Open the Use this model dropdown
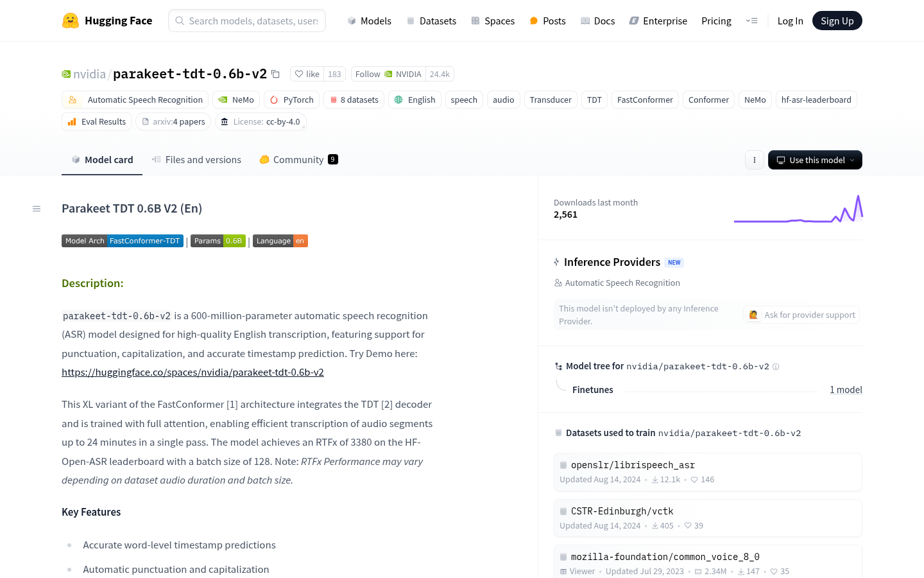This screenshot has width=924, height=578. [815, 160]
